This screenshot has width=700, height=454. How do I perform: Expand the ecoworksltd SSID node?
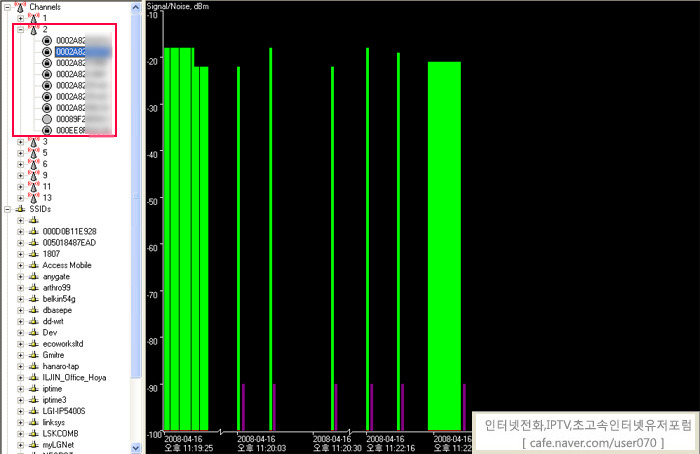pos(21,344)
